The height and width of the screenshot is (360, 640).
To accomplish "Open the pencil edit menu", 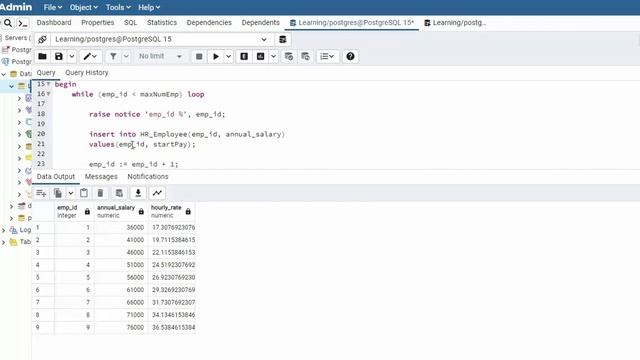I will tap(90, 56).
